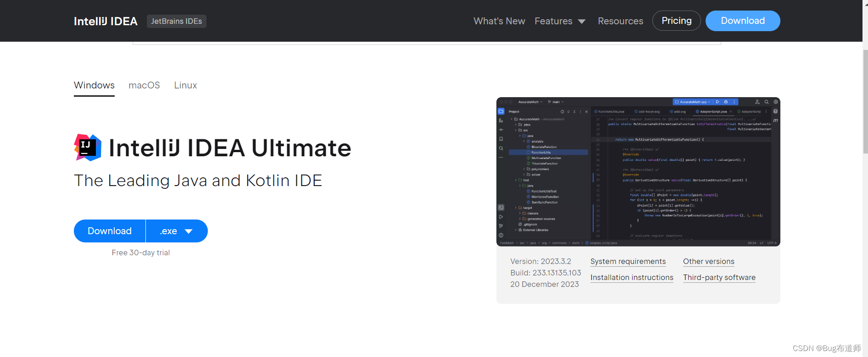
Task: Expand the src folder in preview tree
Action: tap(516, 130)
